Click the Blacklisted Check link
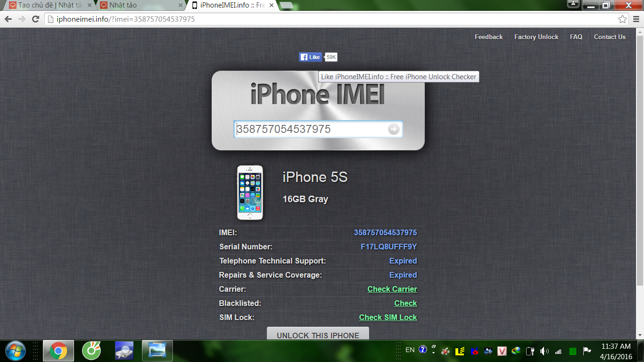 pos(405,303)
